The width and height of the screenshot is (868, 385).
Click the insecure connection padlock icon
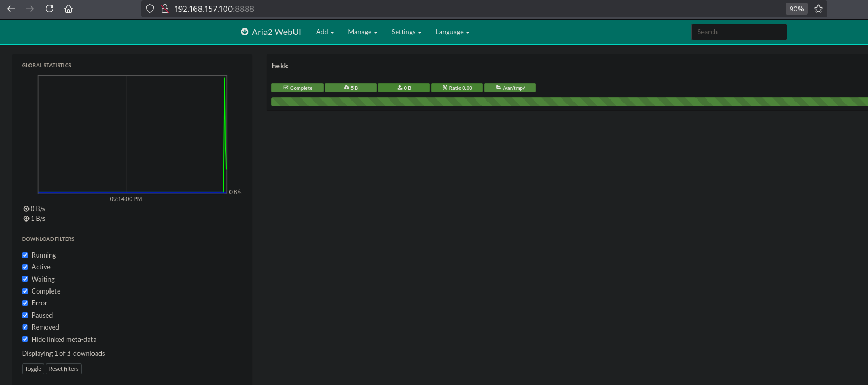pyautogui.click(x=165, y=9)
